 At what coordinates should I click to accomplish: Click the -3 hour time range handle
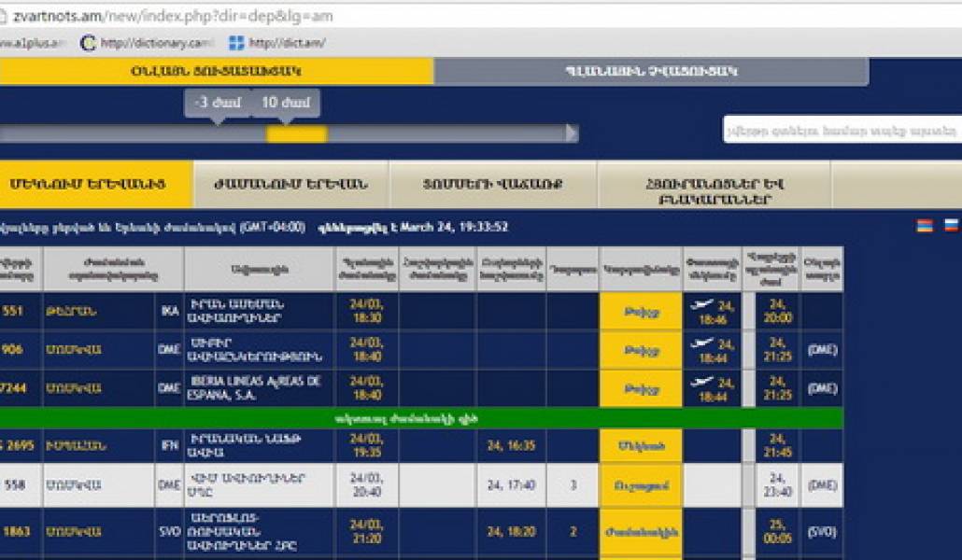click(x=217, y=103)
